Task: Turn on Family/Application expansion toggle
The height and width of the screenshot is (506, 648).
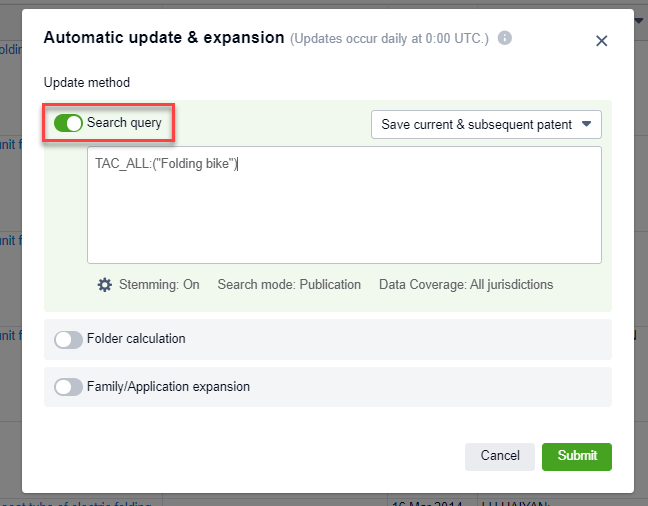Action: pyautogui.click(x=68, y=387)
